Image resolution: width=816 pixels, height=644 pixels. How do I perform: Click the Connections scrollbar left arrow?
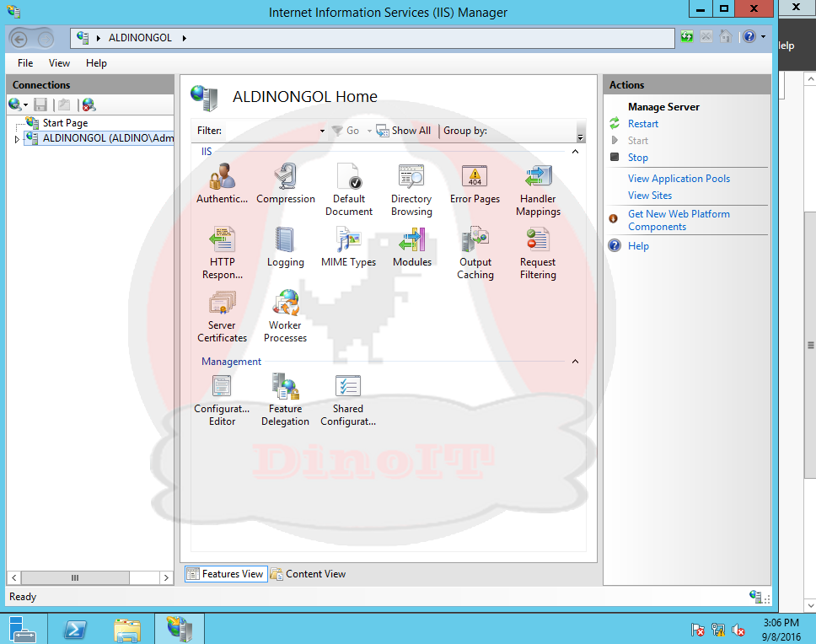click(x=14, y=577)
